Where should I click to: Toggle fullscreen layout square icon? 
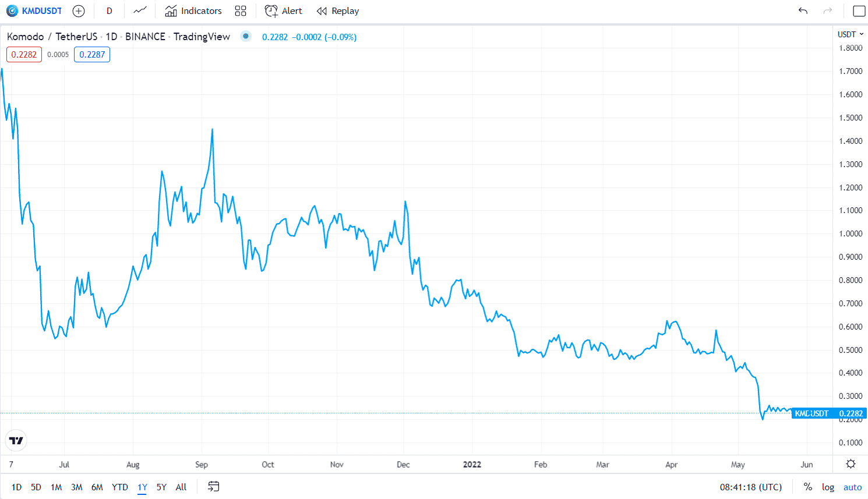(x=859, y=11)
